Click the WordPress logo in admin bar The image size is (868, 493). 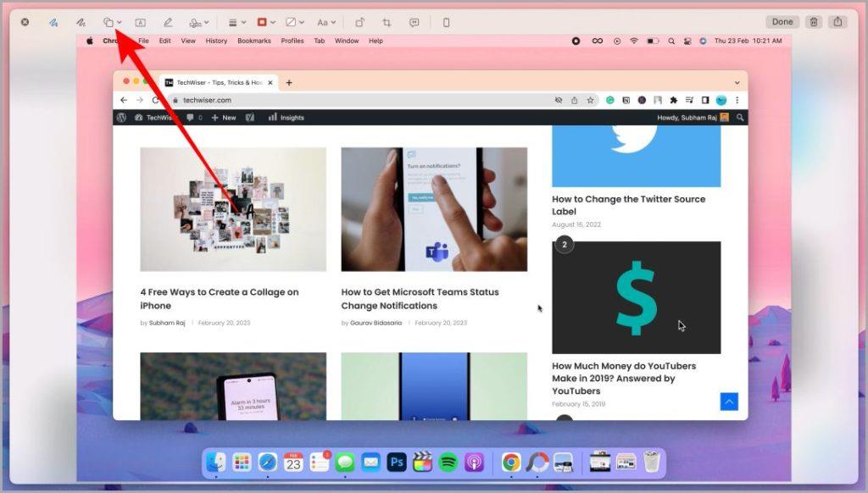click(122, 117)
